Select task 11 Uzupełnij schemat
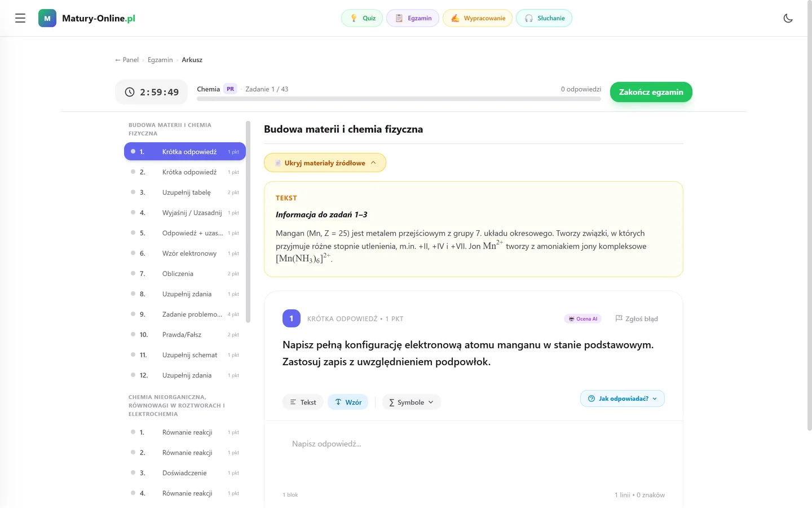The width and height of the screenshot is (812, 508). (185, 355)
